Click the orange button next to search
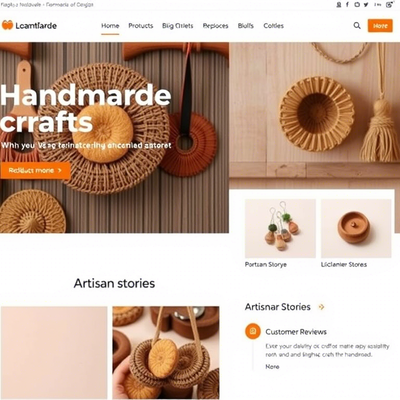The image size is (400, 400). click(380, 26)
